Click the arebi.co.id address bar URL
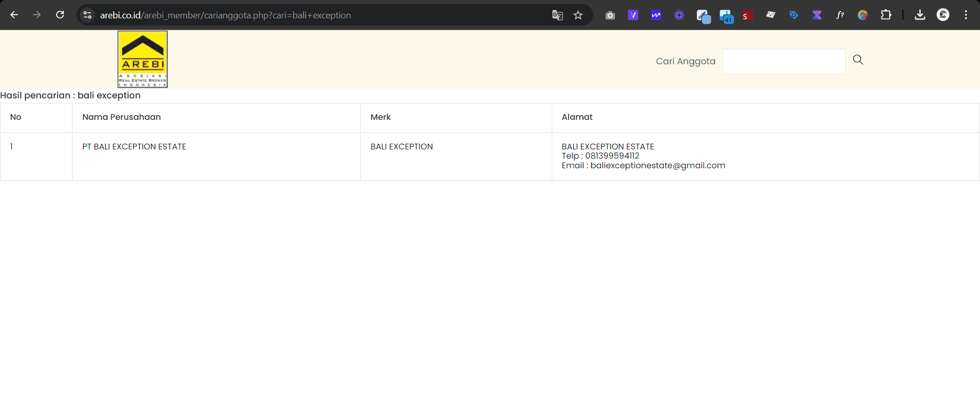Screen dimensions: 980x412 (x=225, y=15)
